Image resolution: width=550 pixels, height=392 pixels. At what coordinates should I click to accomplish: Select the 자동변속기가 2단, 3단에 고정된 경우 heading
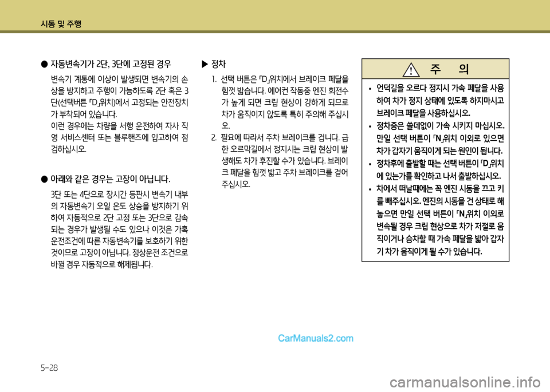click(x=111, y=64)
